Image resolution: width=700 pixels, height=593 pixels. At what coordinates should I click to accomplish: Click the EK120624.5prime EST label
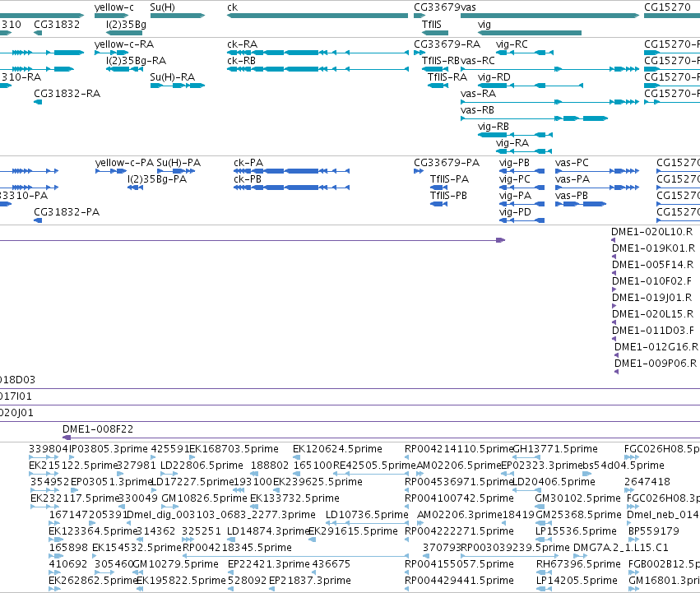(337, 449)
